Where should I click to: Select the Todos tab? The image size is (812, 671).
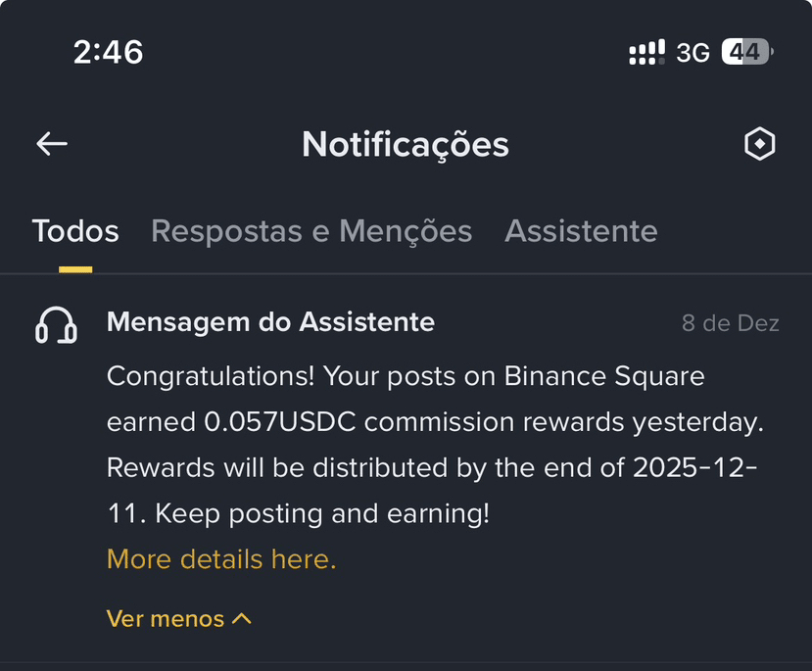click(x=75, y=231)
